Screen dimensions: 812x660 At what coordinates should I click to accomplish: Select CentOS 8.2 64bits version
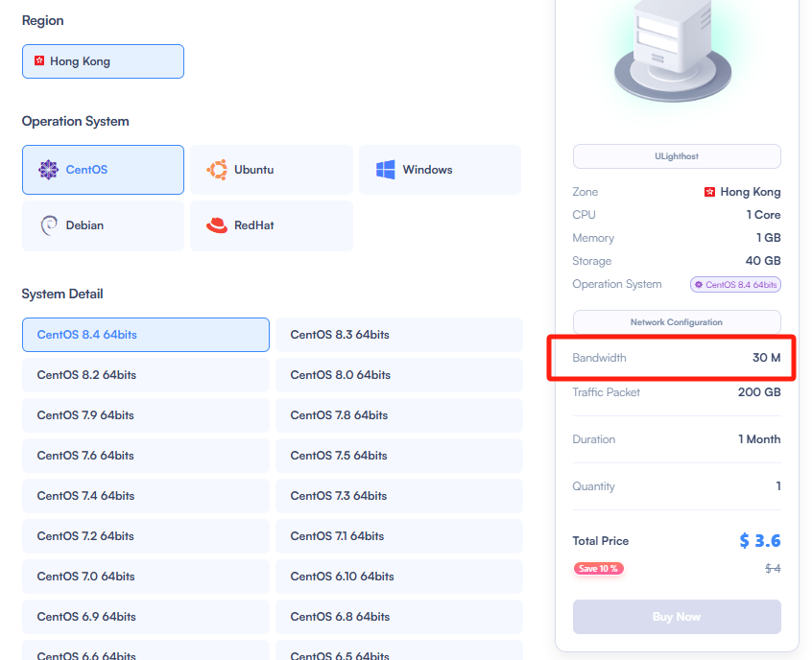coord(146,375)
